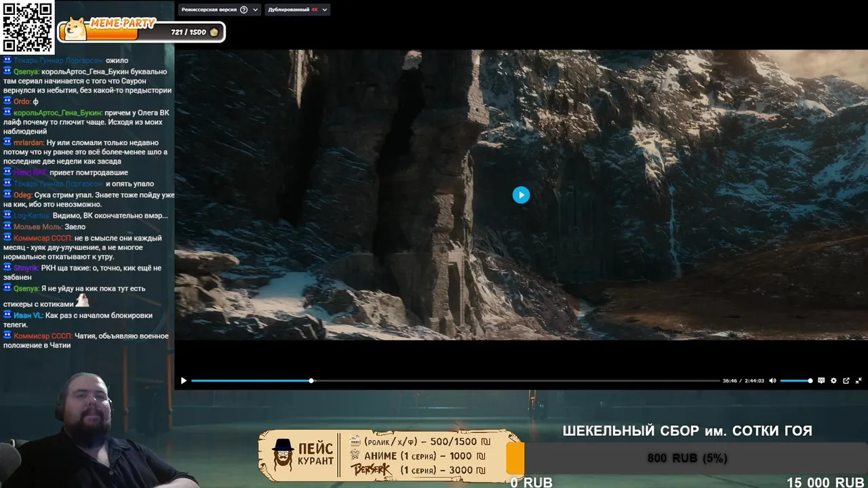This screenshot has height=488, width=868.
Task: Click the Berserk logo in price list
Action: [x=370, y=470]
